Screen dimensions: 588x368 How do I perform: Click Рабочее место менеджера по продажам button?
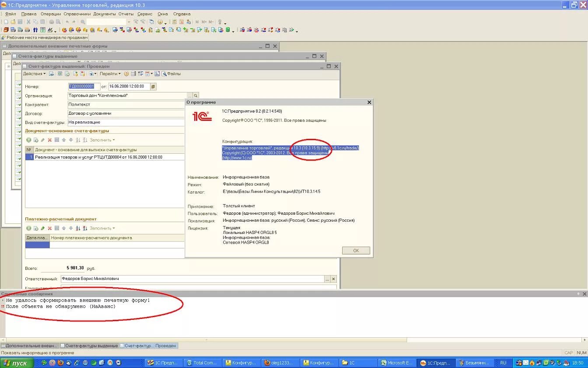(x=44, y=38)
